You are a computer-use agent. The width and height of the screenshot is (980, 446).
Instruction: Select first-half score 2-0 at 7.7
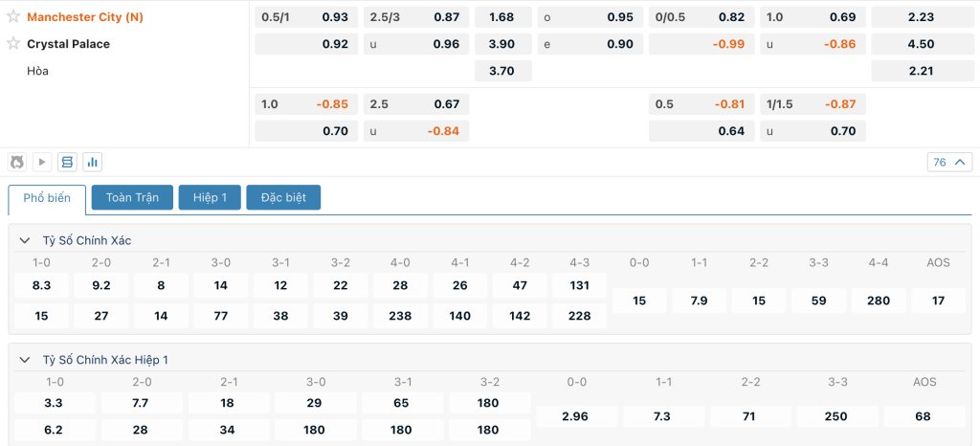[x=142, y=403]
